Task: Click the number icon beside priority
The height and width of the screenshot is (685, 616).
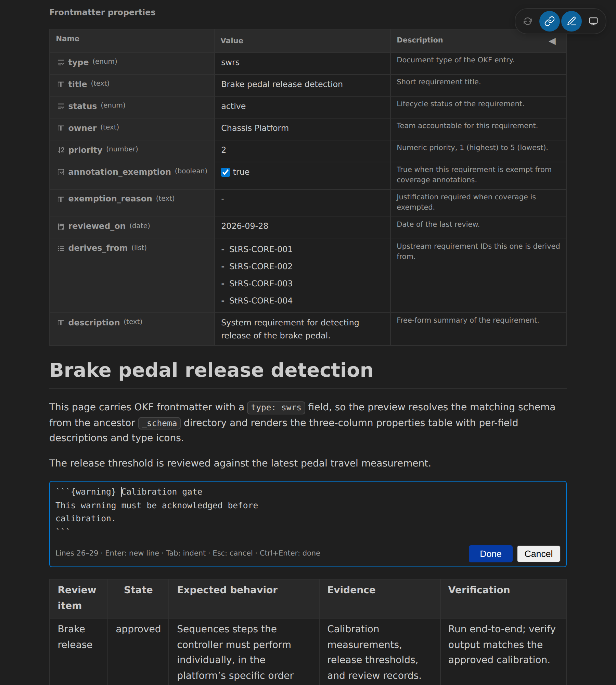Action: (x=61, y=150)
